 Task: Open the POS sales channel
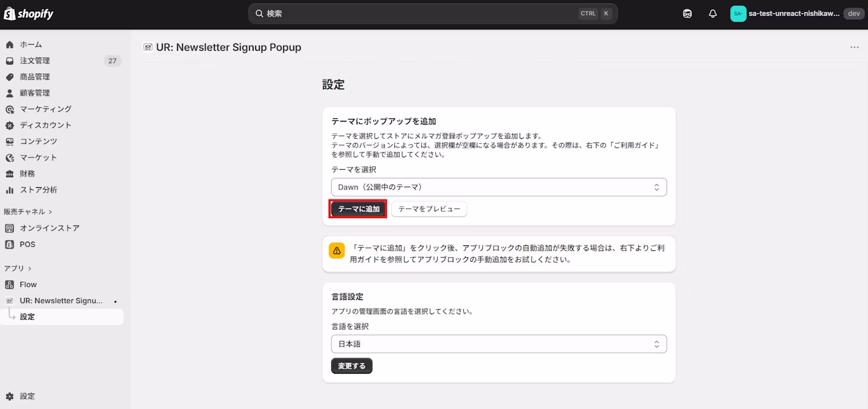27,244
